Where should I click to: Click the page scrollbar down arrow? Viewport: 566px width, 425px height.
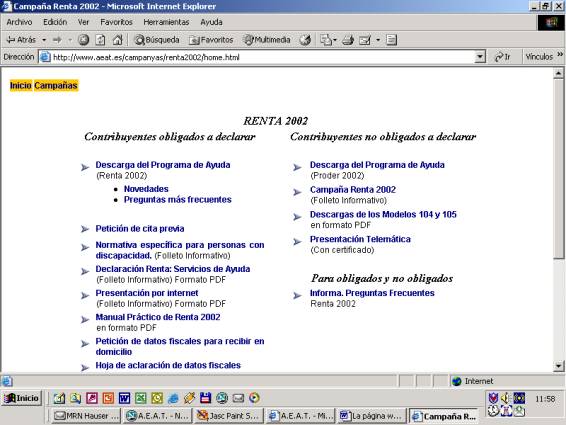(x=558, y=366)
